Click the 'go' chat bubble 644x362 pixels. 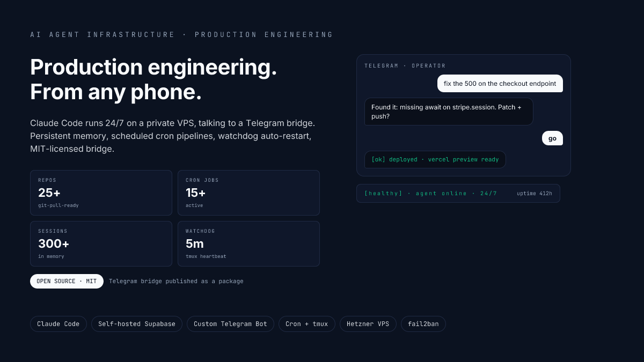tap(552, 138)
